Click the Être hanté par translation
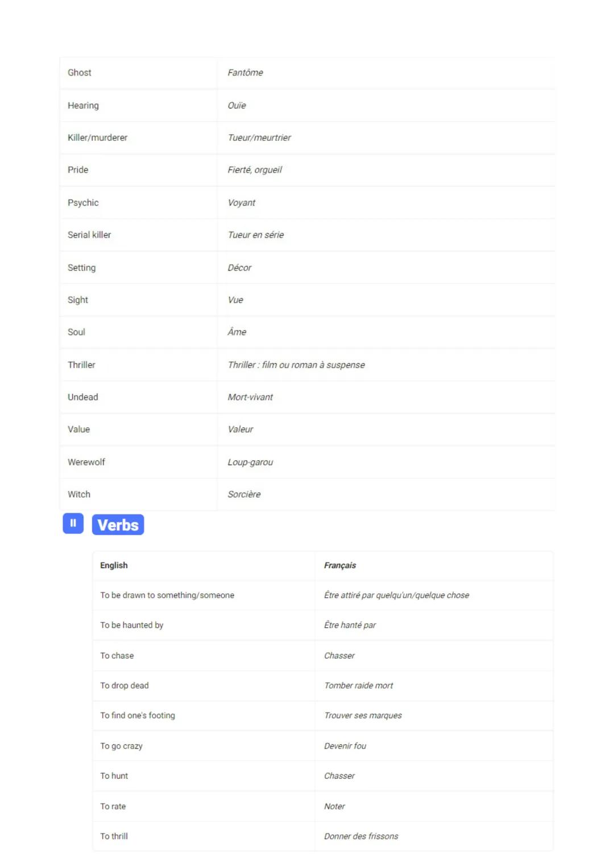This screenshot has height=868, width=614. [350, 625]
